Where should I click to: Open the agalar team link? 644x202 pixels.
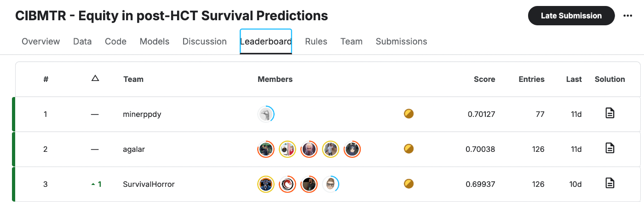pyautogui.click(x=134, y=149)
